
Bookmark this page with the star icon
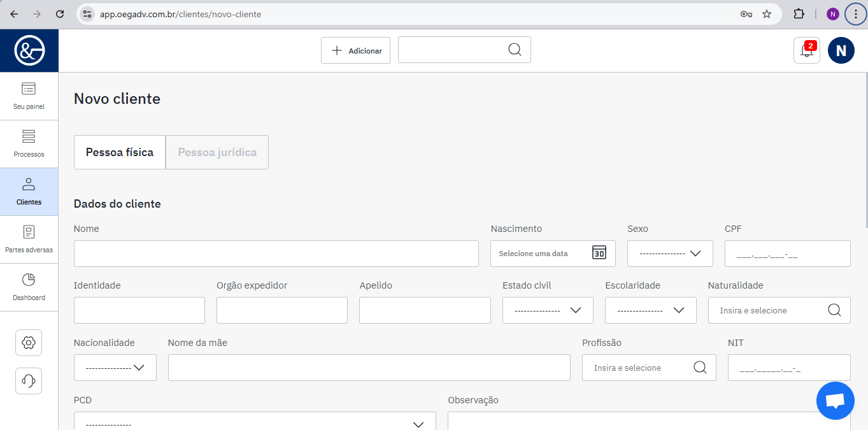[767, 14]
